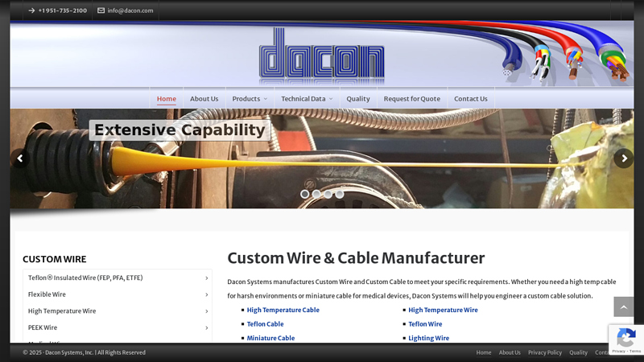
Task: Expand the Technical Data dropdown chevron
Action: (331, 99)
